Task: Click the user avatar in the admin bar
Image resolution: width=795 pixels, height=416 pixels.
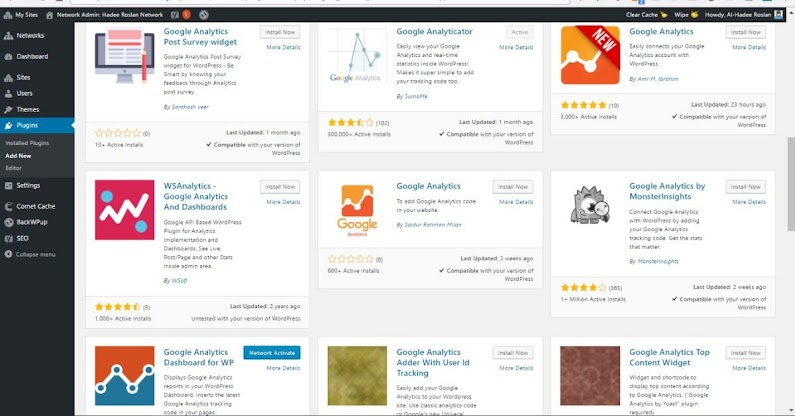Action: 779,15
